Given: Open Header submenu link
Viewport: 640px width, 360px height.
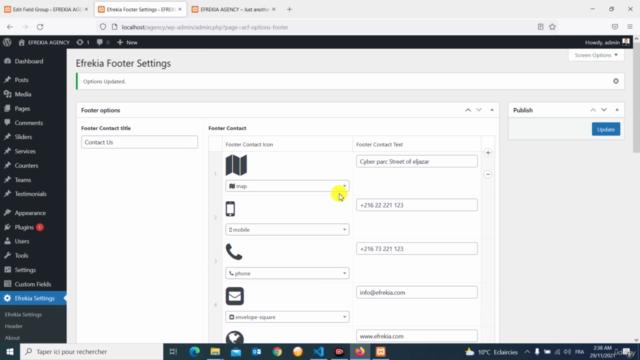Looking at the screenshot, I should (13, 326).
